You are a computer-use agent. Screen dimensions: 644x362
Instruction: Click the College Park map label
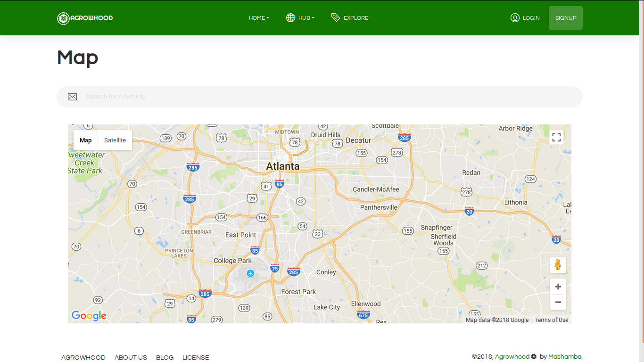(232, 261)
